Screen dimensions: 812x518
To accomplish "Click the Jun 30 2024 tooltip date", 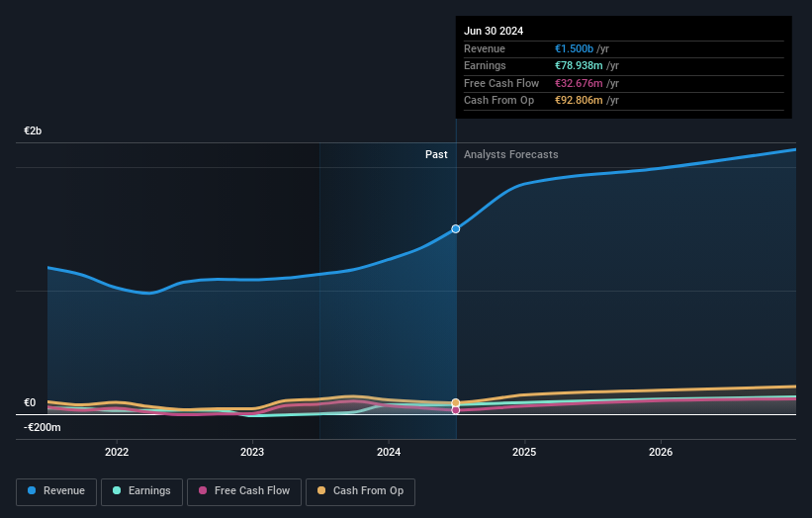I will pos(494,31).
